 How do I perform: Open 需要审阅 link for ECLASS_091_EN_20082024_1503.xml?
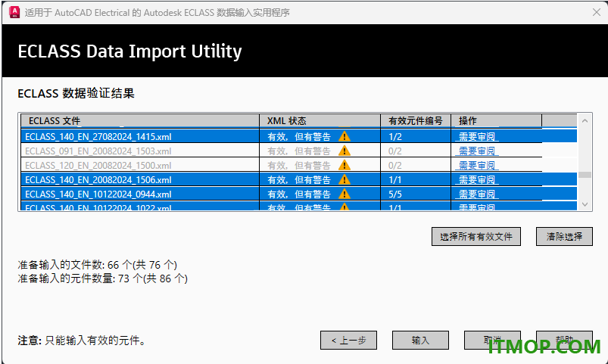[x=477, y=151]
